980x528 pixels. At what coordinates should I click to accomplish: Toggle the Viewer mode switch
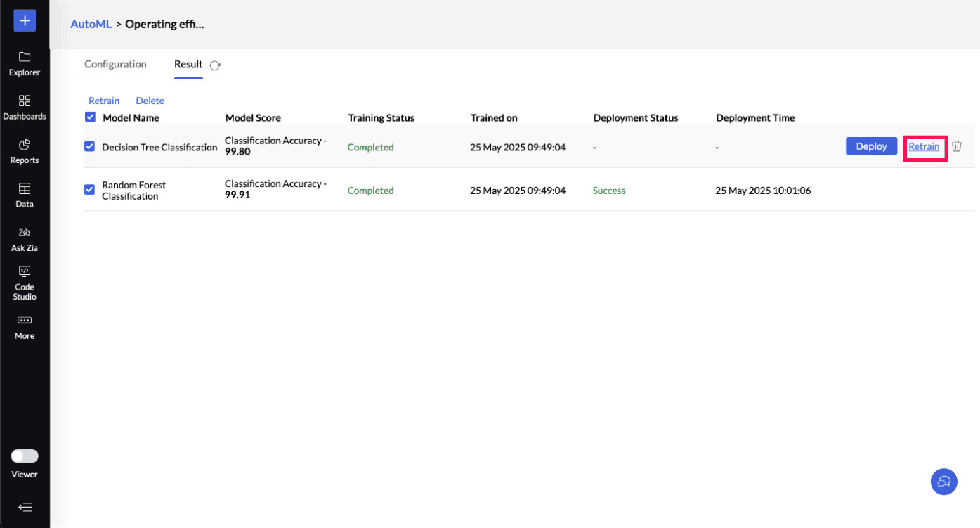click(25, 456)
